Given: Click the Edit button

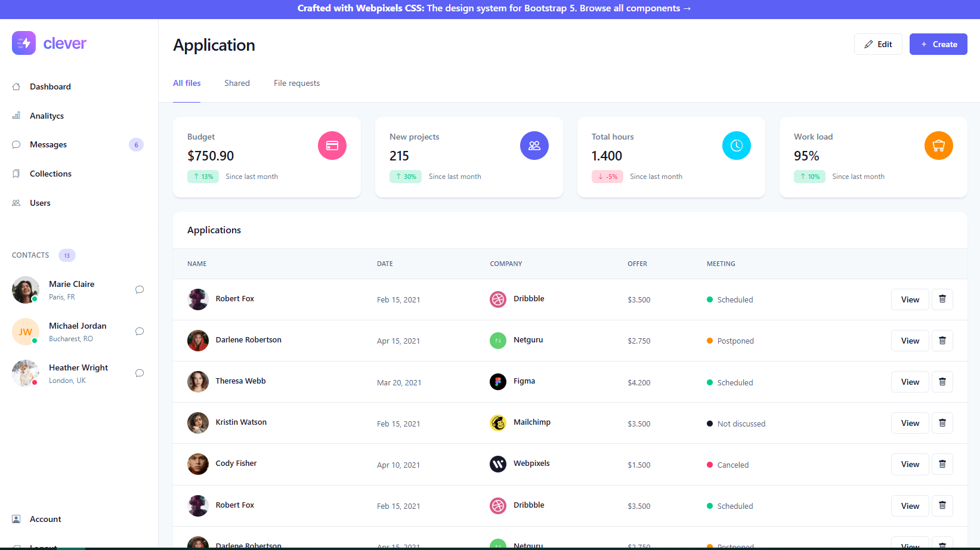Looking at the screenshot, I should tap(877, 44).
